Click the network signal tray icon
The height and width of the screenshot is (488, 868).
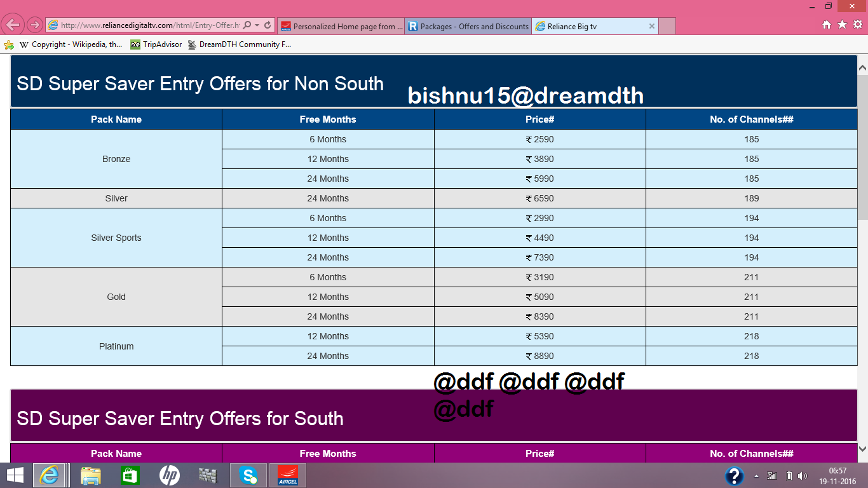(773, 475)
